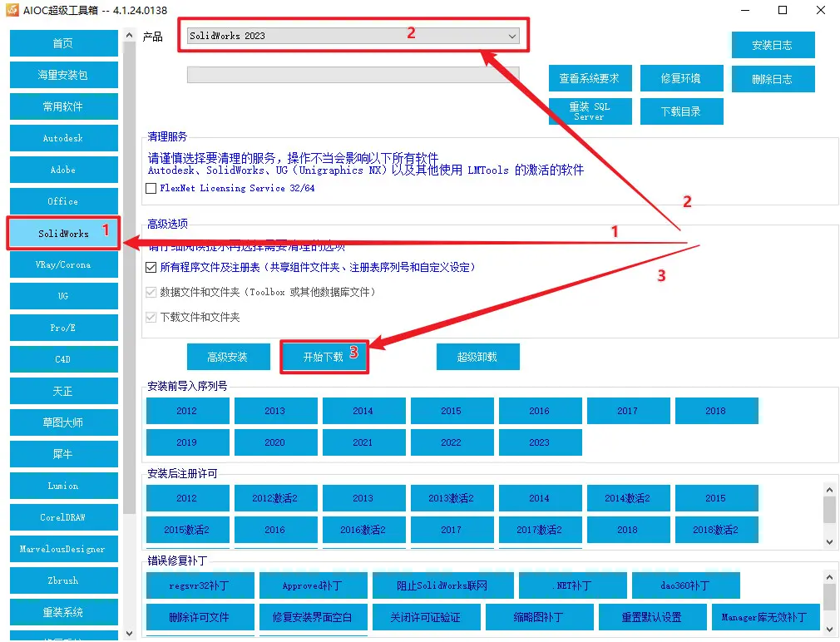This screenshot has height=642, width=840.
Task: Click the 阻止SolidWorks联网 button
Action: 443,585
